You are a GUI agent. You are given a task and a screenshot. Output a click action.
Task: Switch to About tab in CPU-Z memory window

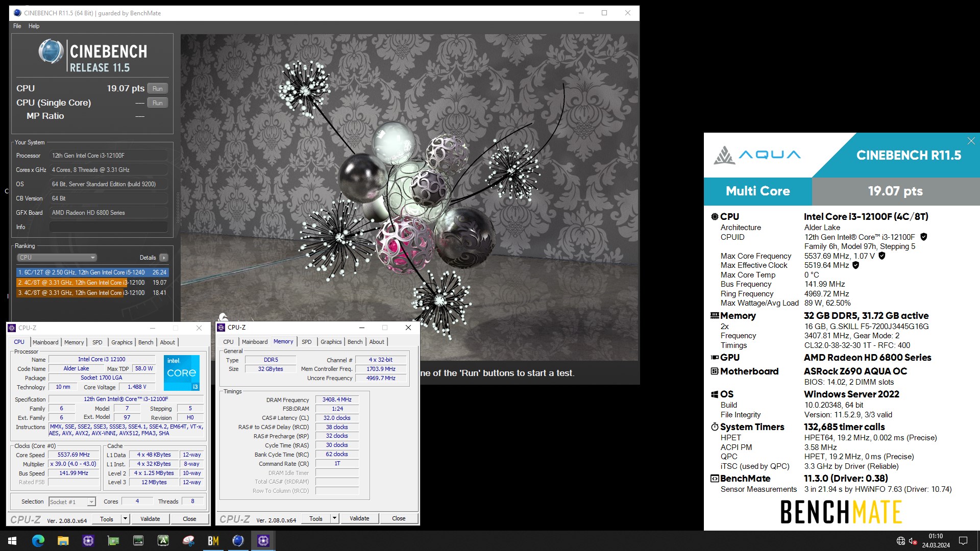[x=377, y=342]
